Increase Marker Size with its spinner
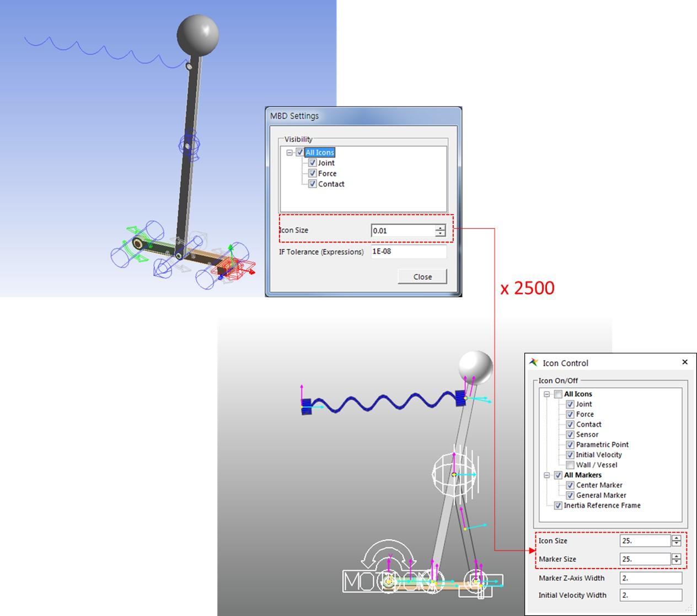This screenshot has width=697, height=616. [677, 556]
